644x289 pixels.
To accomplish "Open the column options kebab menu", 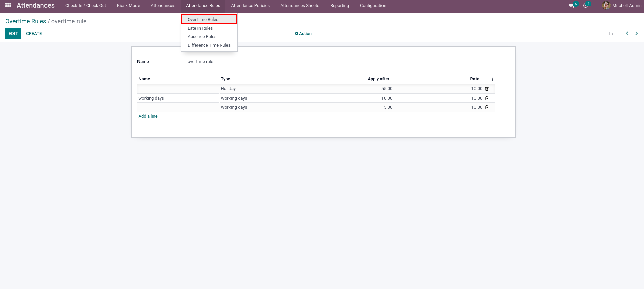I will click(492, 79).
